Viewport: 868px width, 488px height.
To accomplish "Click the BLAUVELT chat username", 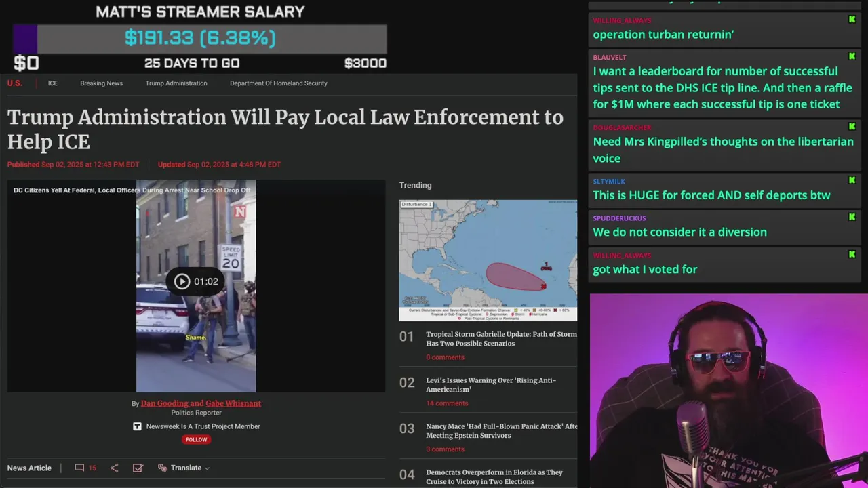I will point(610,57).
